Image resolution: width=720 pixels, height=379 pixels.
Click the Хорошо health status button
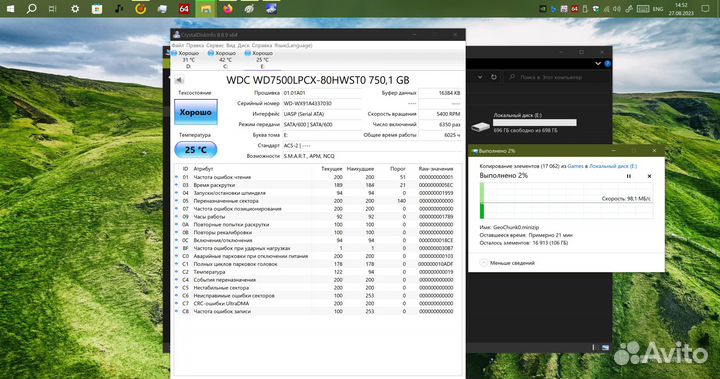point(196,112)
